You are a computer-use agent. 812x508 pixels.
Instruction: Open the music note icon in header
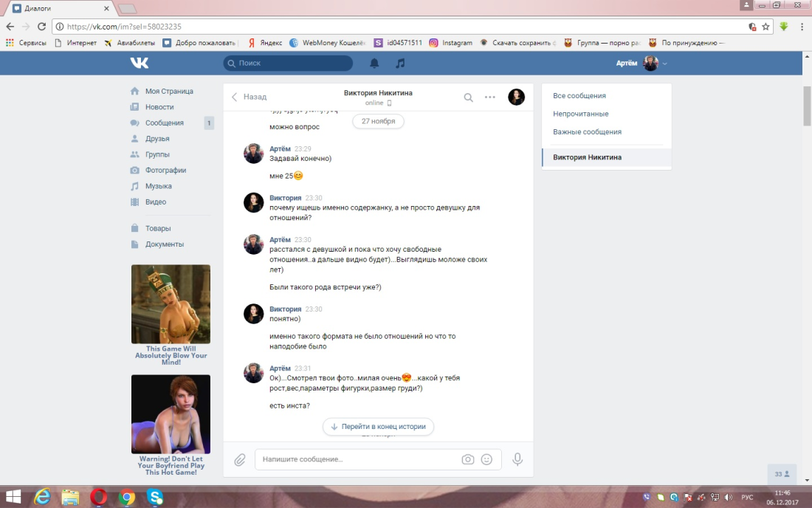tap(400, 63)
